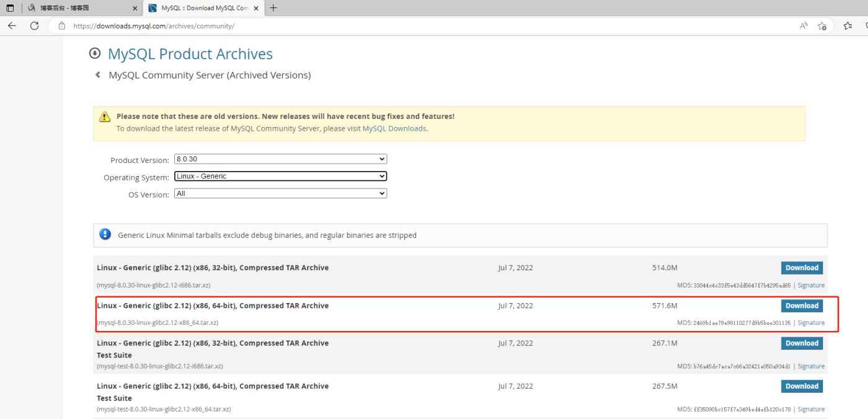
Task: Add this page to favorites
Action: coord(823,26)
